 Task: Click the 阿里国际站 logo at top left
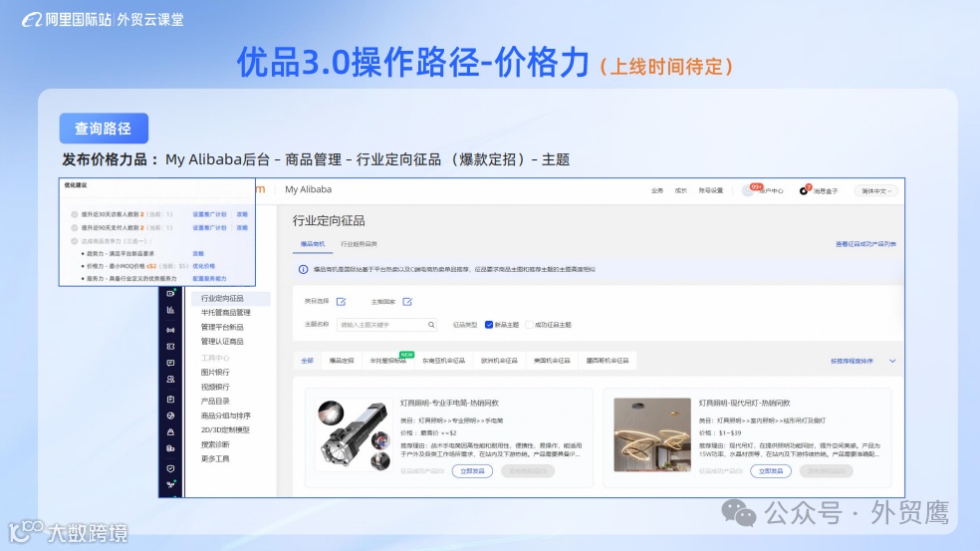68,19
